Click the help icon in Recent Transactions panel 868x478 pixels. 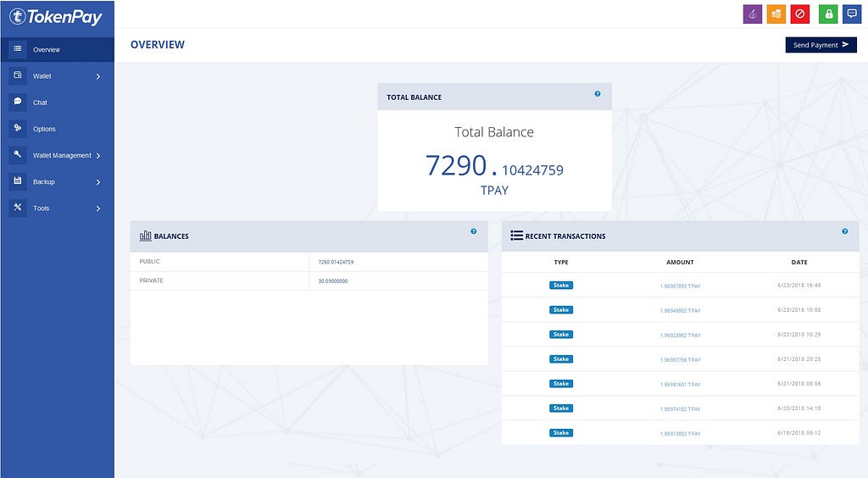845,231
